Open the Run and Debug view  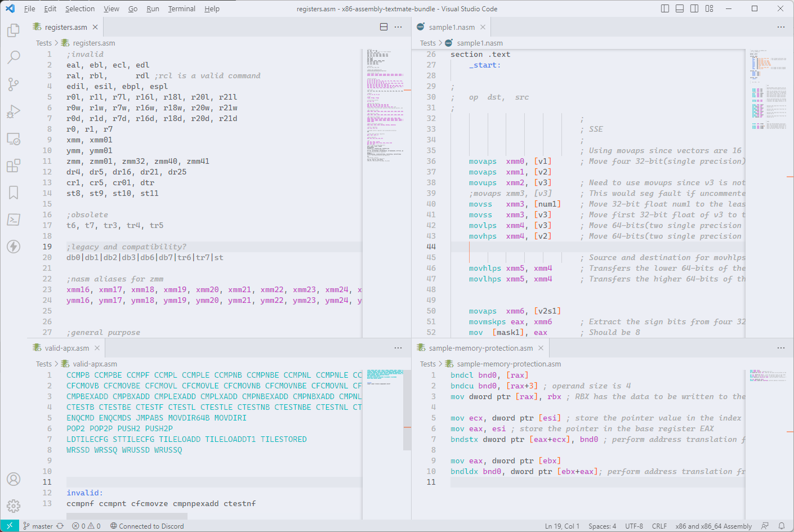tap(14, 111)
